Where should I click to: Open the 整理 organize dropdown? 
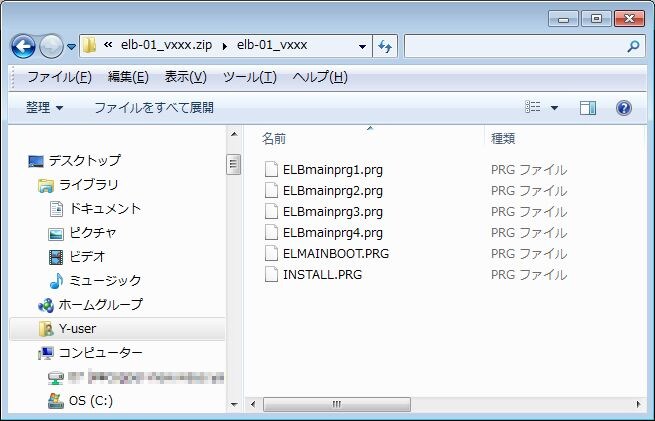tap(45, 107)
